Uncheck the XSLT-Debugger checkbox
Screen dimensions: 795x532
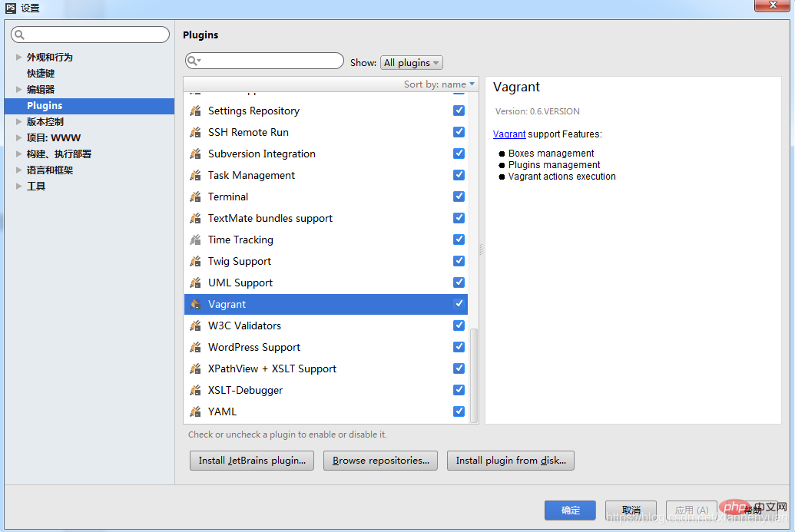coord(459,390)
